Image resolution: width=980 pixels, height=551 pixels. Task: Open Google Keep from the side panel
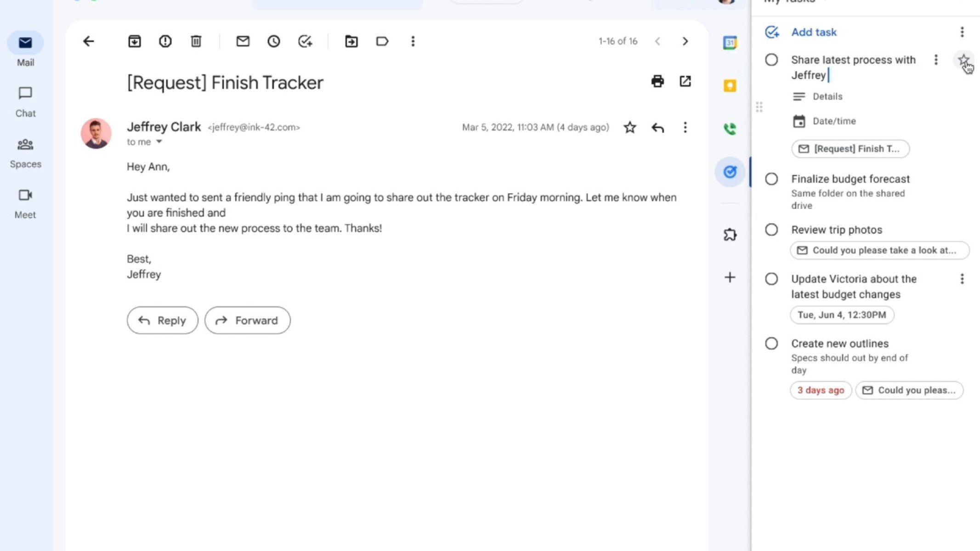pos(730,86)
